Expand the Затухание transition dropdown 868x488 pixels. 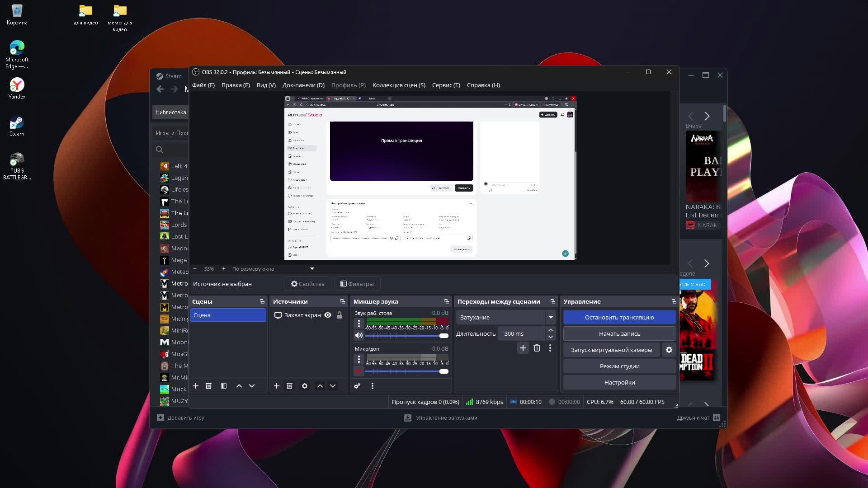click(x=551, y=317)
